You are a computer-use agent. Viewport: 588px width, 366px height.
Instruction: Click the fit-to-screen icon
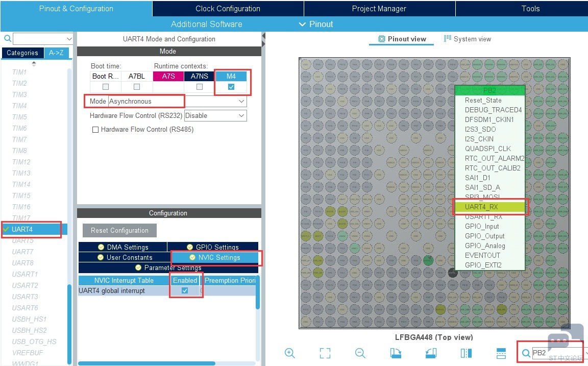coord(325,353)
